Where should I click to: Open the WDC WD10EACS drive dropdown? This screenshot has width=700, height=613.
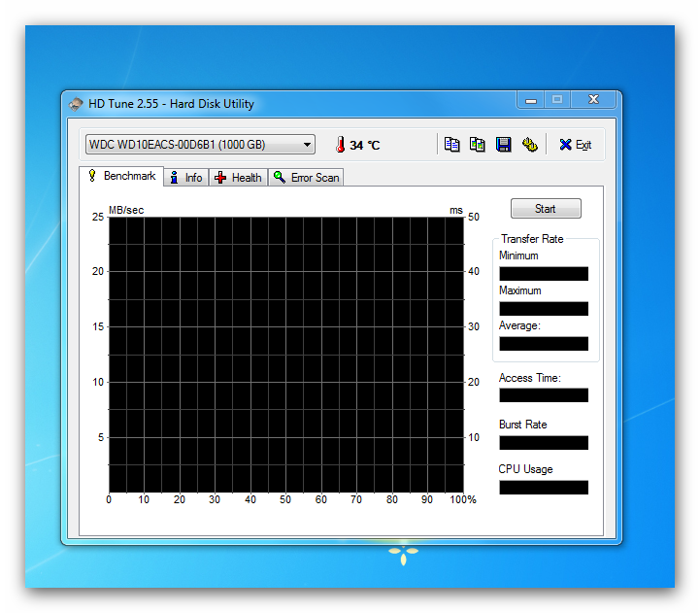tap(200, 145)
